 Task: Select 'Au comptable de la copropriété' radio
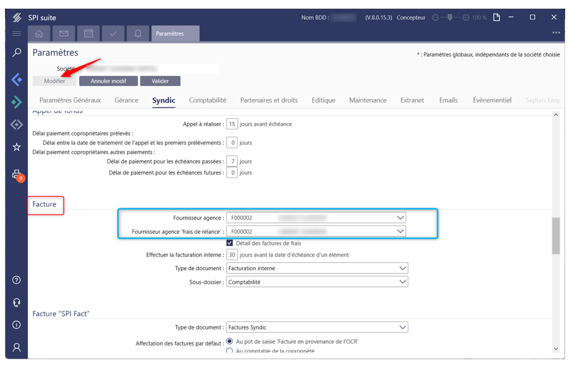(x=230, y=351)
